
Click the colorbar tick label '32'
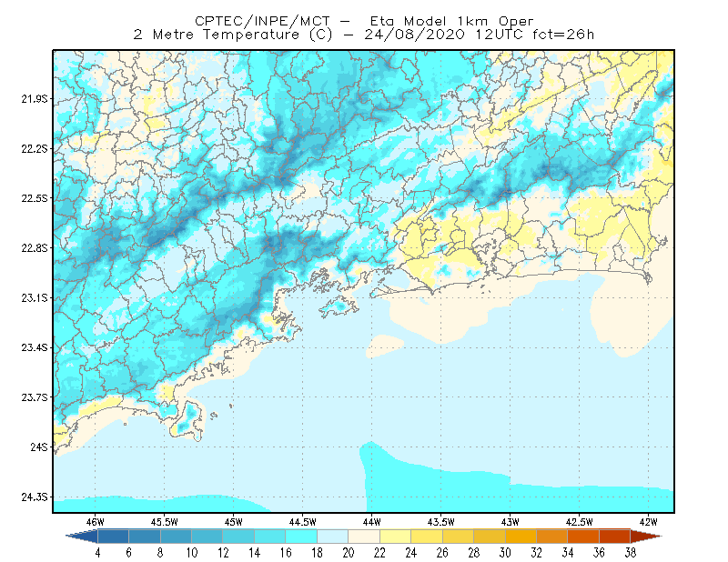(x=536, y=553)
